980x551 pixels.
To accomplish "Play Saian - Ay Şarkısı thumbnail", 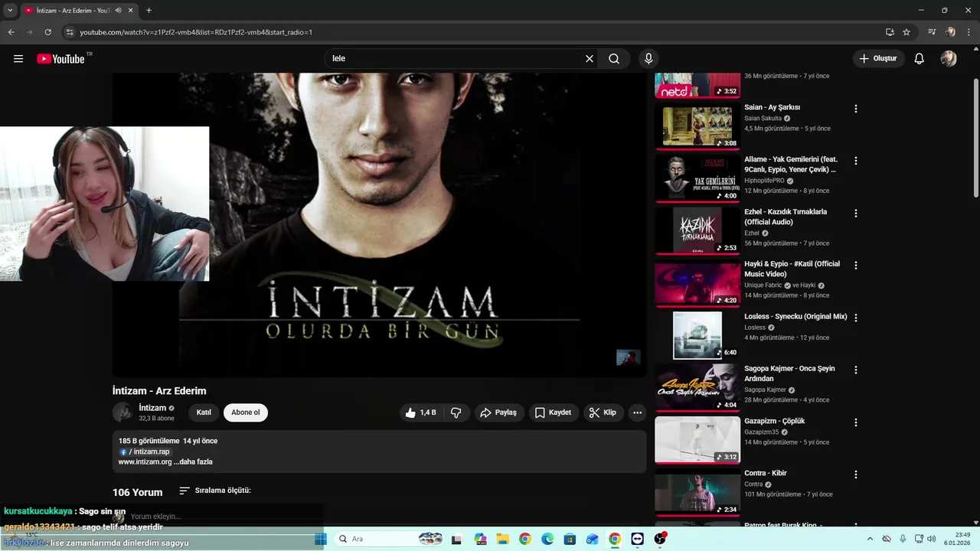I will (697, 126).
